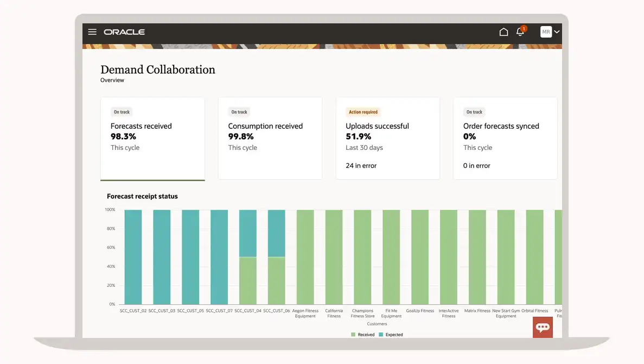Click the Oracle logo

(124, 32)
